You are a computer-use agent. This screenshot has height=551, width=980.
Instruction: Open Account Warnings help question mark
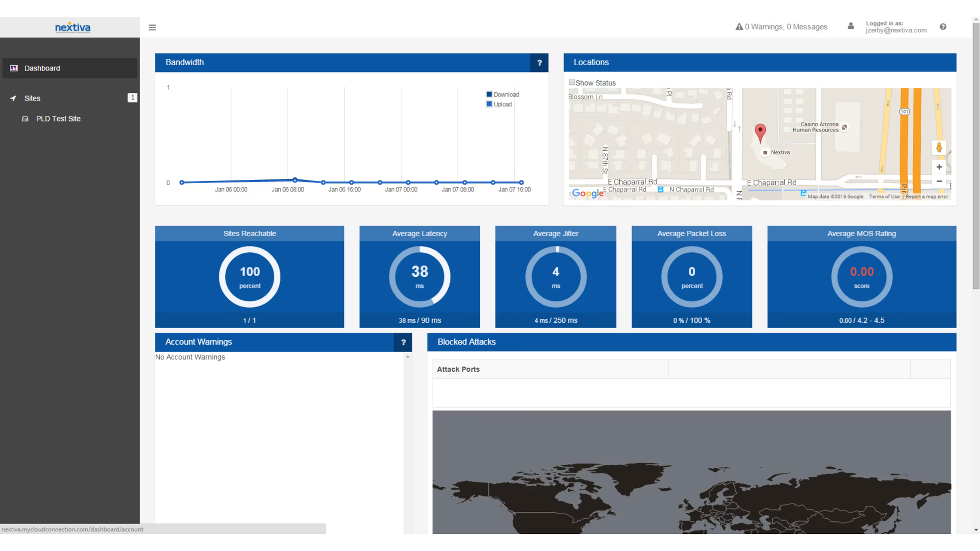(x=403, y=342)
